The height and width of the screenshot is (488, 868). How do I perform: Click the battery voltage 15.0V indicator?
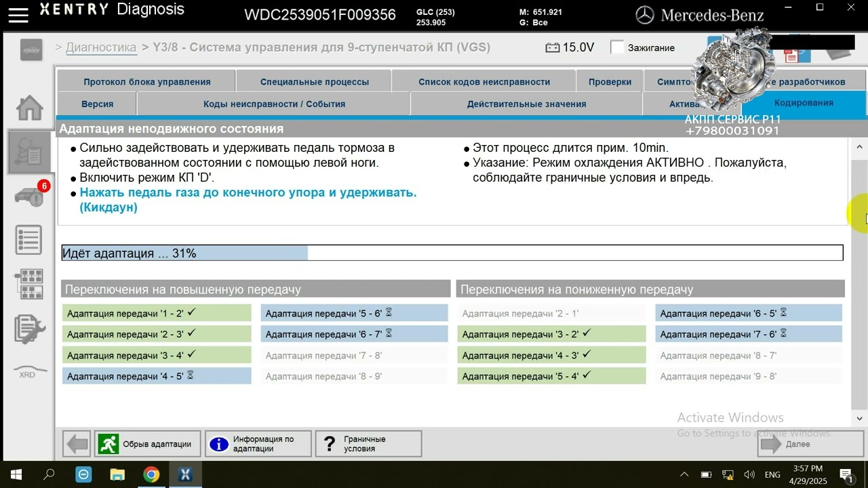(570, 47)
